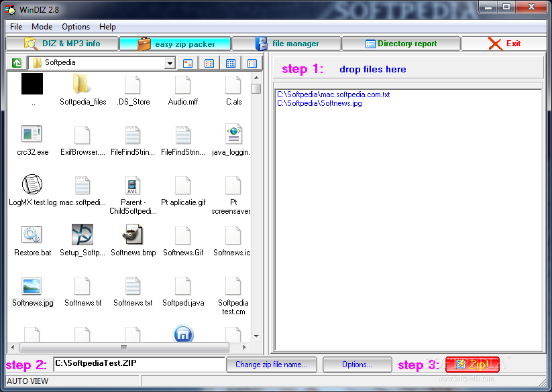Image resolution: width=552 pixels, height=392 pixels.
Task: Select the .DS_Store file icon
Action: click(133, 84)
